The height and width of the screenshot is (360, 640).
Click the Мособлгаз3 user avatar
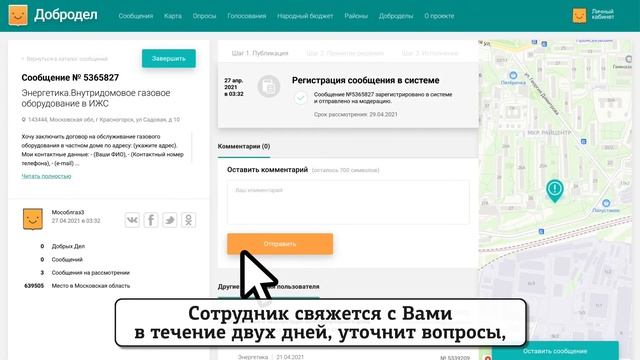click(33, 219)
